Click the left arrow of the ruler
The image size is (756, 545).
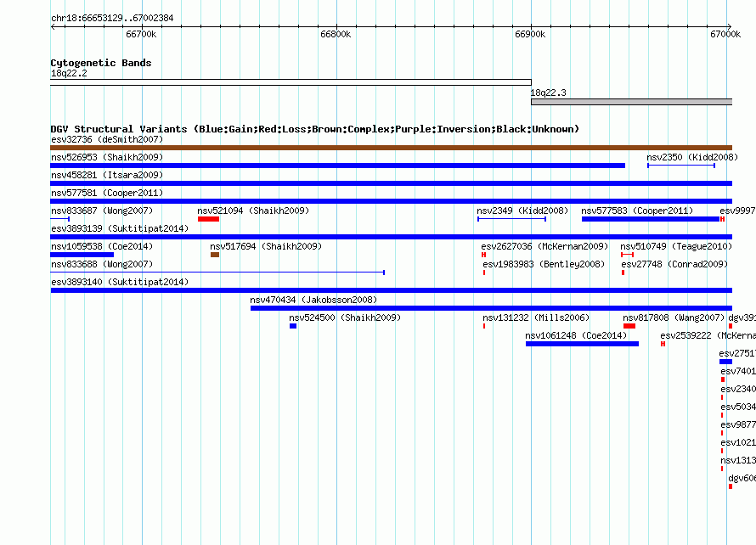click(53, 27)
